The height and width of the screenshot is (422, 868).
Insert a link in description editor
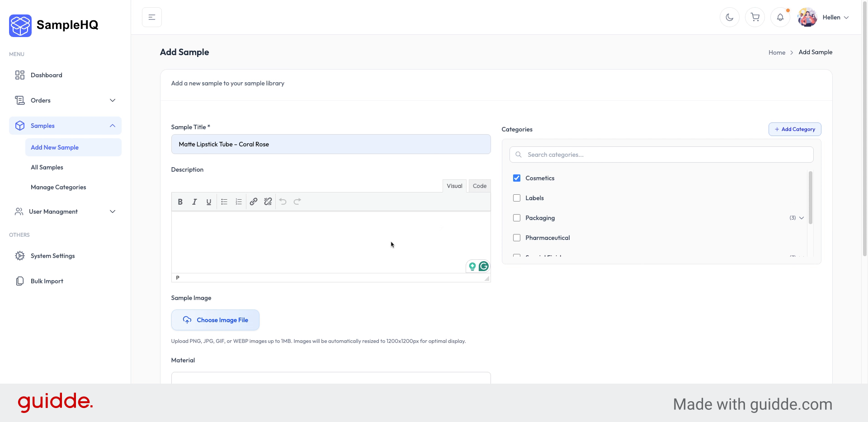pyautogui.click(x=254, y=202)
